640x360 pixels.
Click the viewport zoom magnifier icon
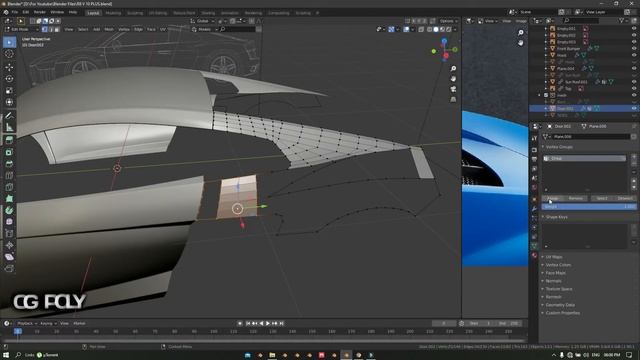point(453,69)
